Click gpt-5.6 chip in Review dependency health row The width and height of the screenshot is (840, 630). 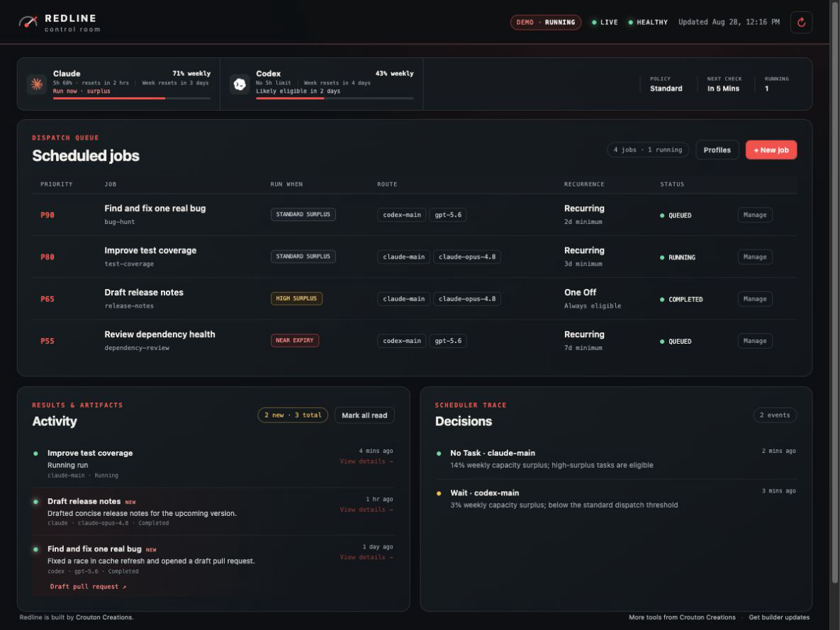point(448,341)
